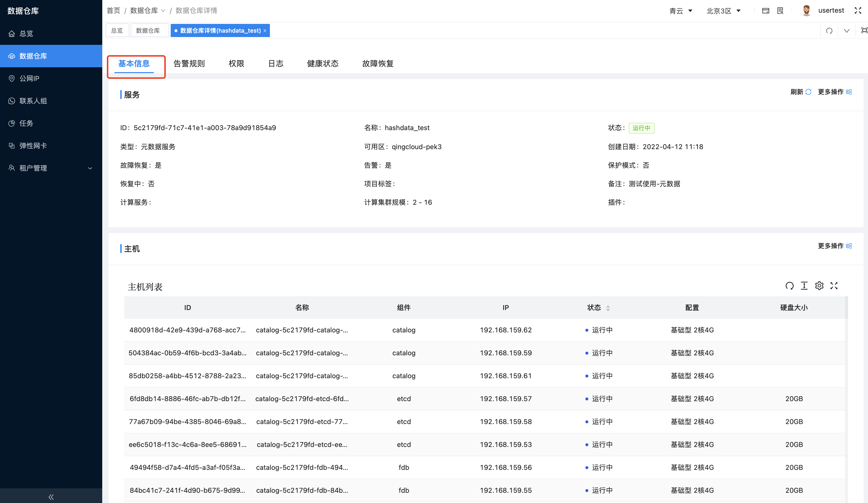Screen dimensions: 868x503
Task: Sort host list by the 状态 column
Action: pyautogui.click(x=608, y=308)
